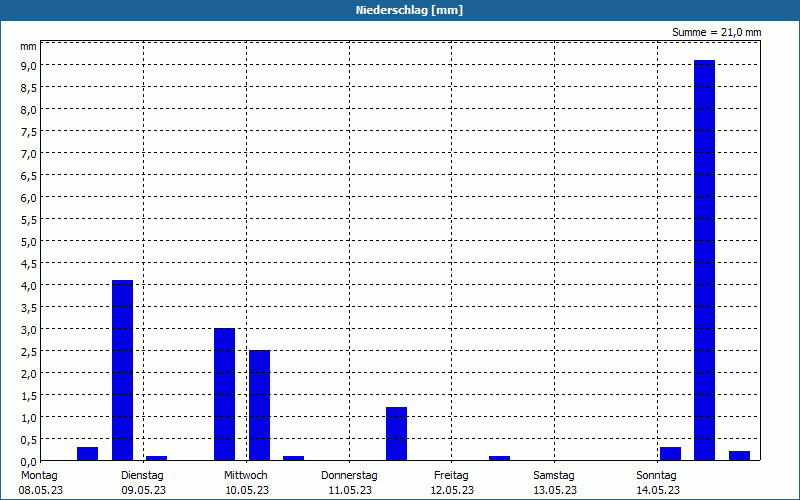Click the 0,0 y-axis value

point(29,461)
